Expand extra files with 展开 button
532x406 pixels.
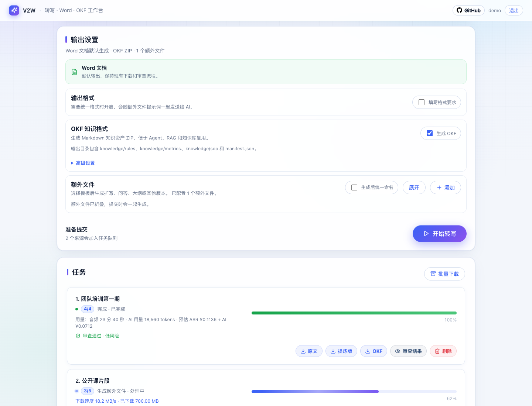pyautogui.click(x=414, y=187)
